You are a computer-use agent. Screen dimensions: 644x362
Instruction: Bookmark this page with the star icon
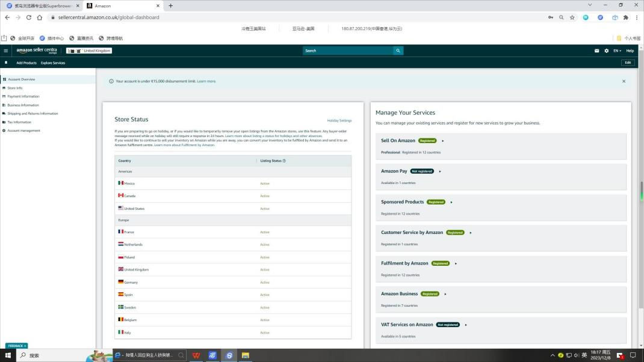pyautogui.click(x=572, y=17)
